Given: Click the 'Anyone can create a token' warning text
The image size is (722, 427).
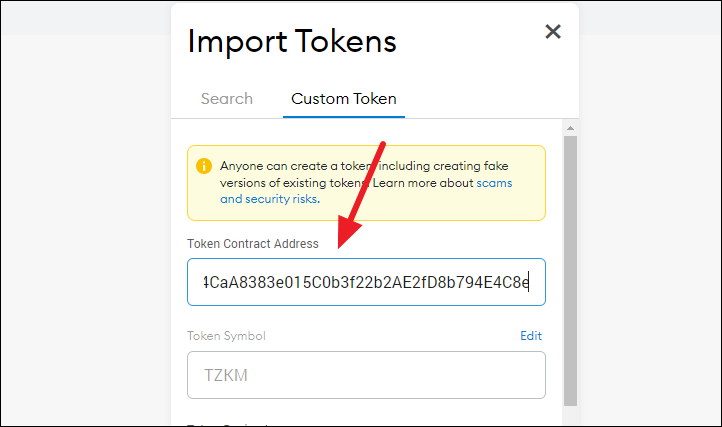Looking at the screenshot, I should pos(296,166).
